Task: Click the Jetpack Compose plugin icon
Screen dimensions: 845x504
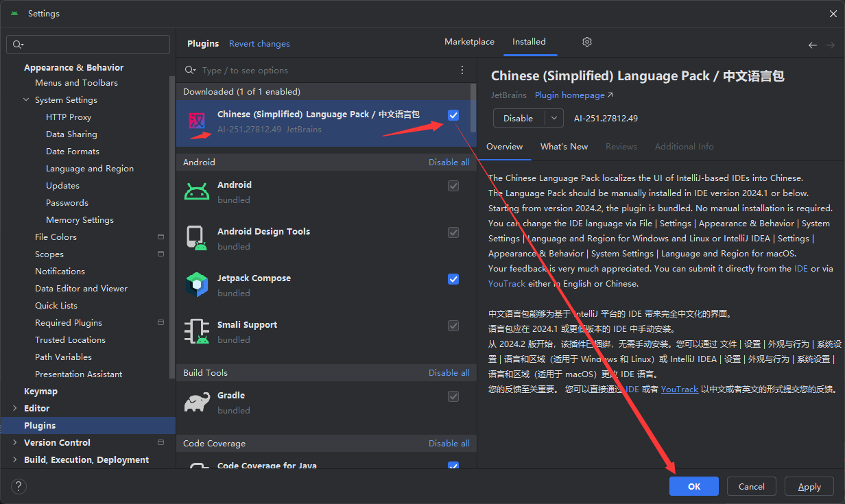Action: click(197, 285)
